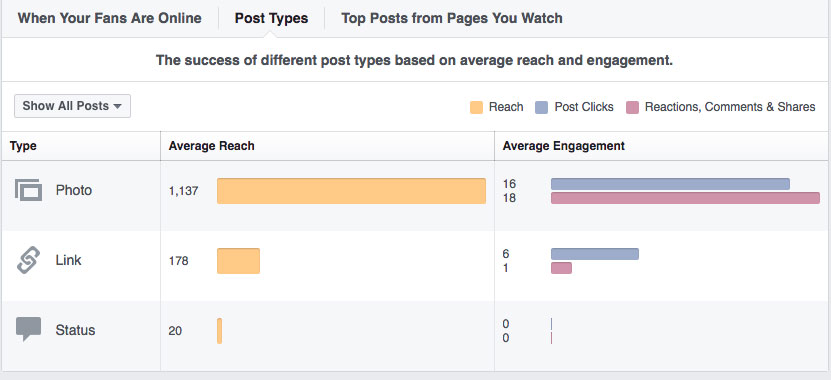The width and height of the screenshot is (831, 380).
Task: Click the Link chain icon
Action: click(x=28, y=260)
